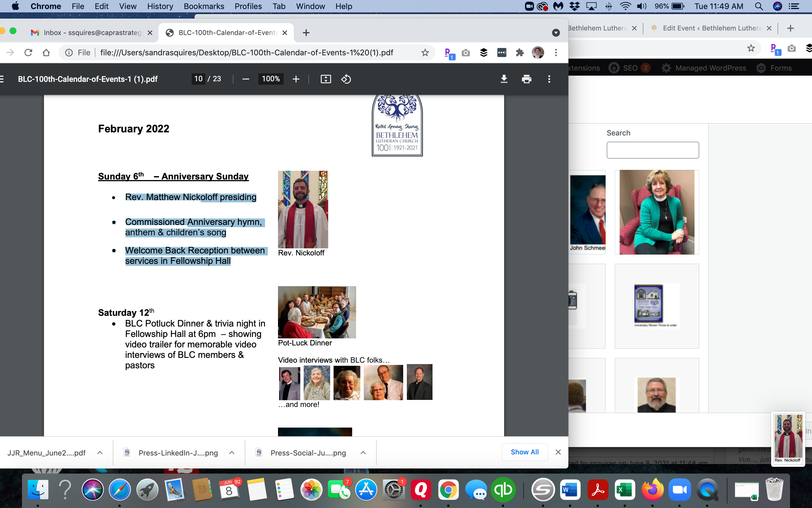
Task: Launch Zoom from the dock
Action: (679, 490)
